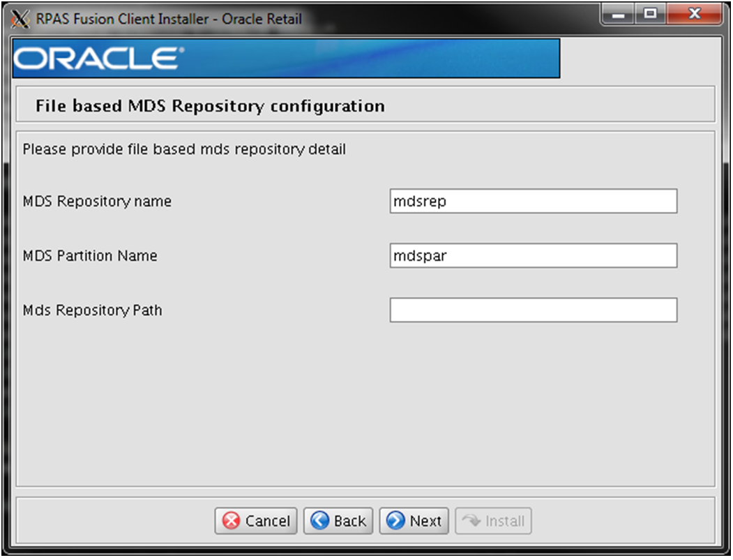Click the 'Mds Repository Path' label
733x560 pixels.
pyautogui.click(x=93, y=310)
